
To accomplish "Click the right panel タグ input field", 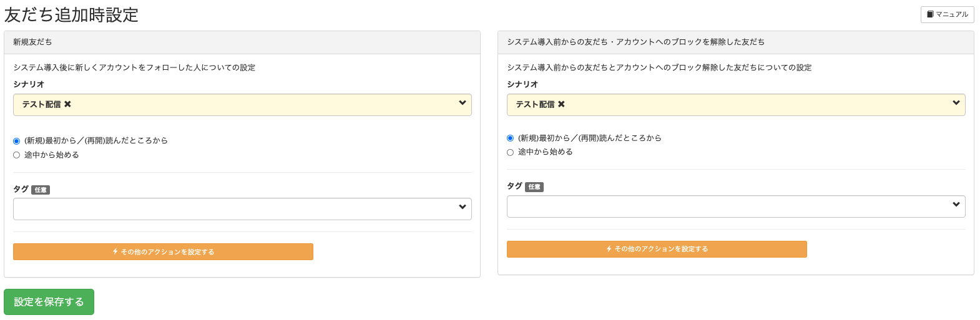I will 736,206.
